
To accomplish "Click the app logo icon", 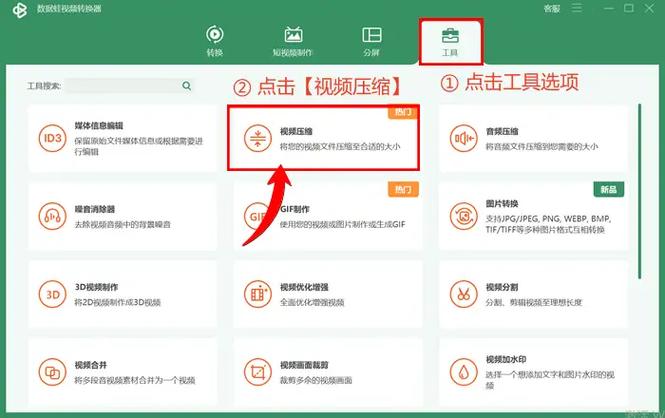I will click(x=20, y=10).
